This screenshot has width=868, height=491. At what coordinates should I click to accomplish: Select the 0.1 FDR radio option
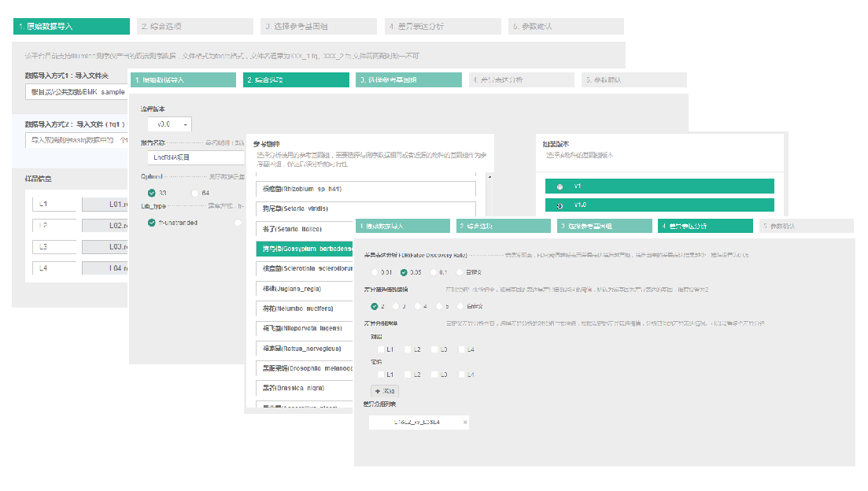tap(434, 272)
